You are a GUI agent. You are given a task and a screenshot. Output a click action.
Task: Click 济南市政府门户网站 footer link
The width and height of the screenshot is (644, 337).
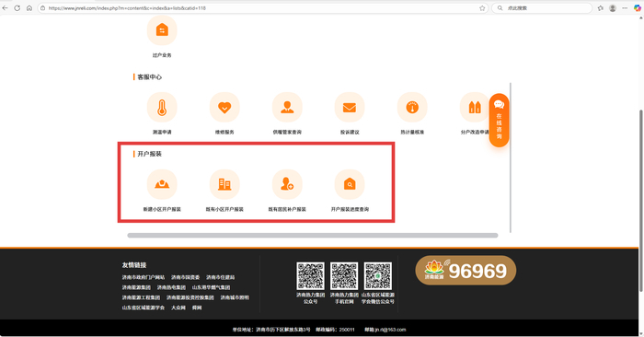point(144,277)
